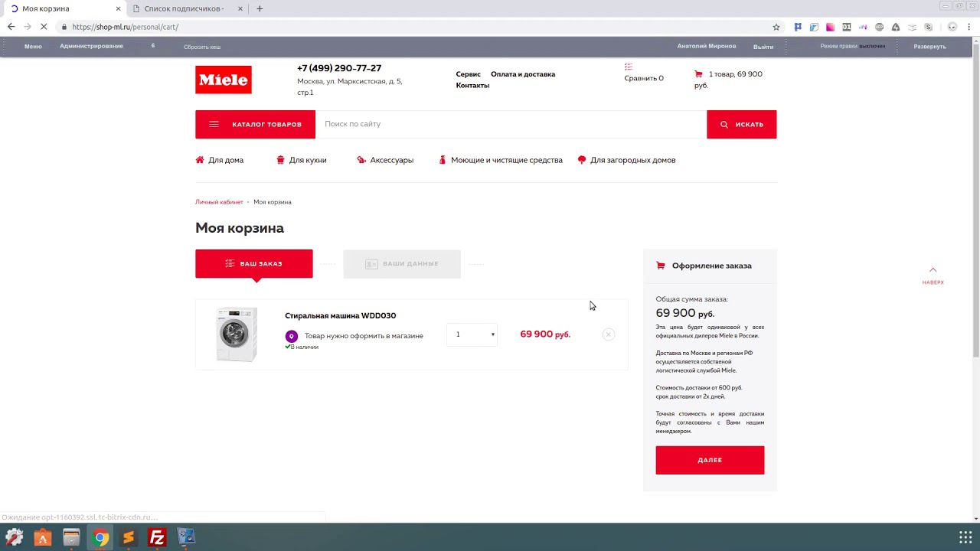Click the Развернуть panel button

tap(929, 47)
